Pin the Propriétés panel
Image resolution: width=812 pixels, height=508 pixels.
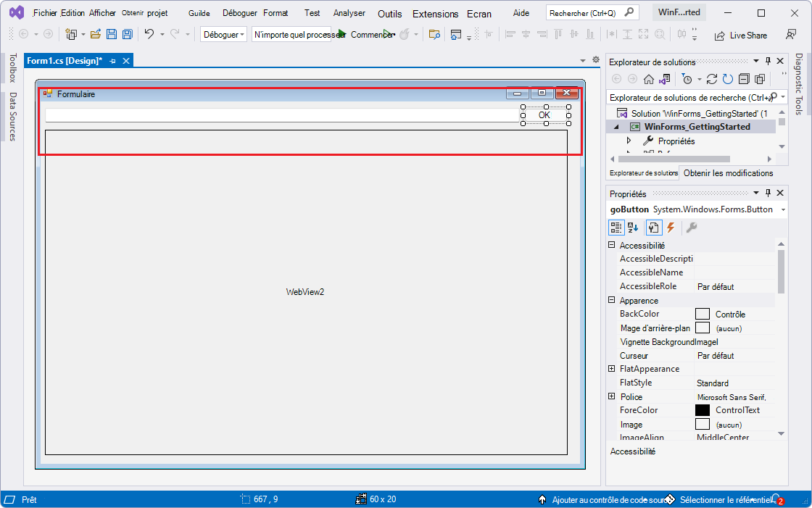pyautogui.click(x=768, y=193)
